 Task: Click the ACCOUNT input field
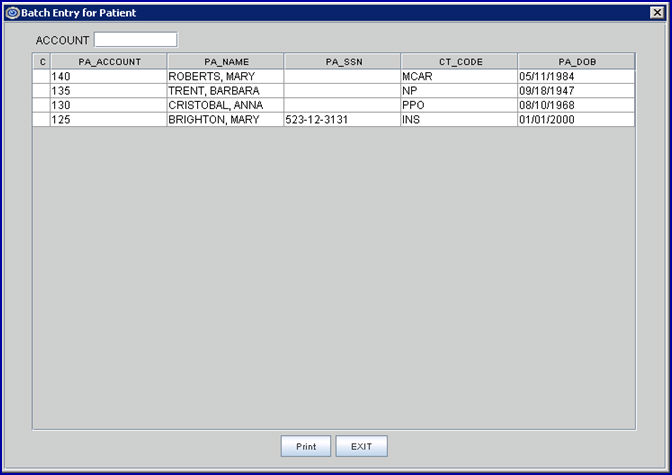pyautogui.click(x=135, y=40)
